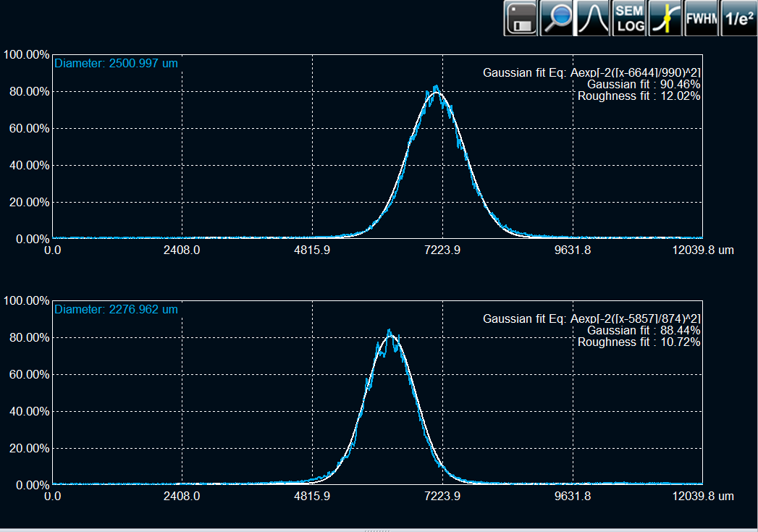Click the Roughness fit 10.72% label
Viewport: 758px width, 532px height.
click(x=639, y=342)
